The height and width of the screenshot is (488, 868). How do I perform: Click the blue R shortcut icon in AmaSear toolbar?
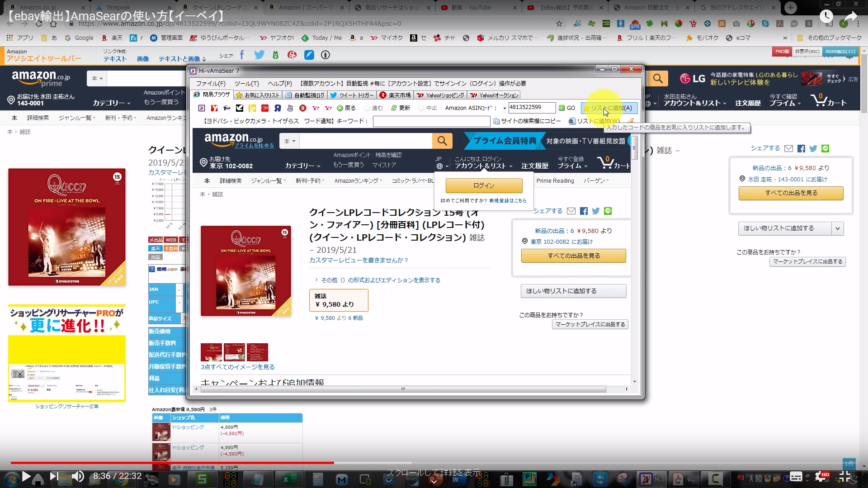[278, 108]
